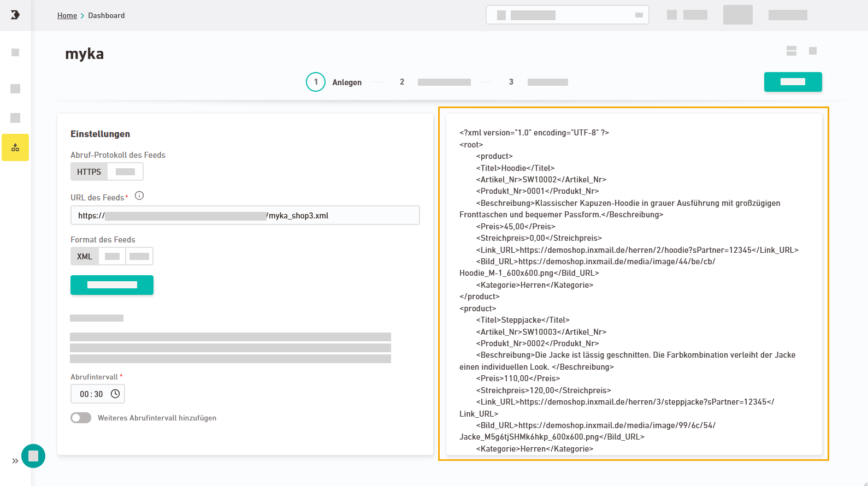
Task: Expand the sidebar with double chevron icon
Action: [x=15, y=461]
